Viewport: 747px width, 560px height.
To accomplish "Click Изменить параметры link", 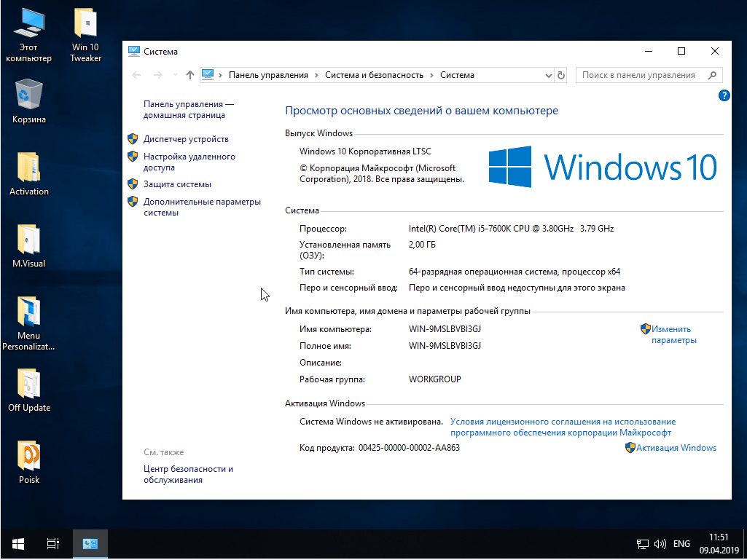I will pos(673,334).
